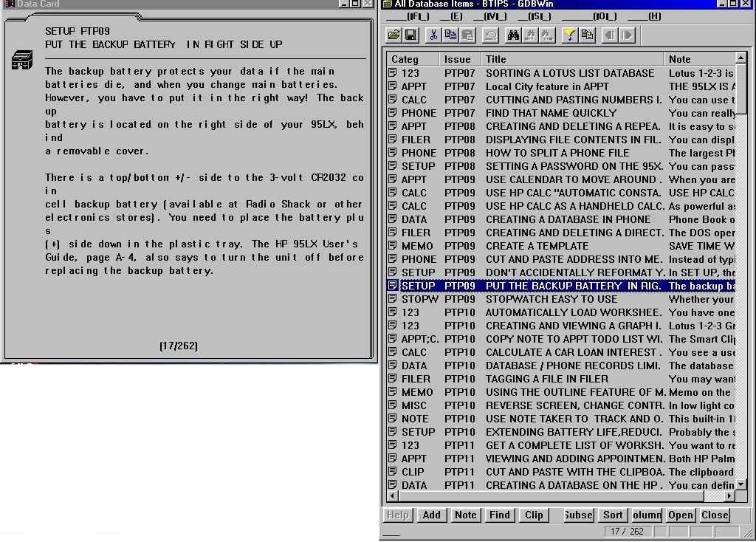
Task: Click the binoculars find icon
Action: click(x=514, y=35)
